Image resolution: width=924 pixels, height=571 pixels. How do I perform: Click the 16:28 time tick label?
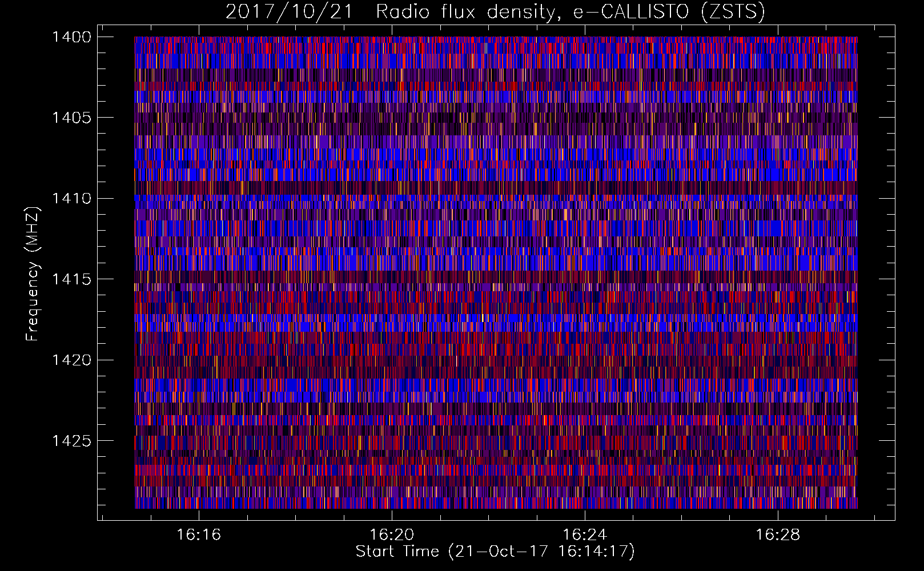(778, 535)
